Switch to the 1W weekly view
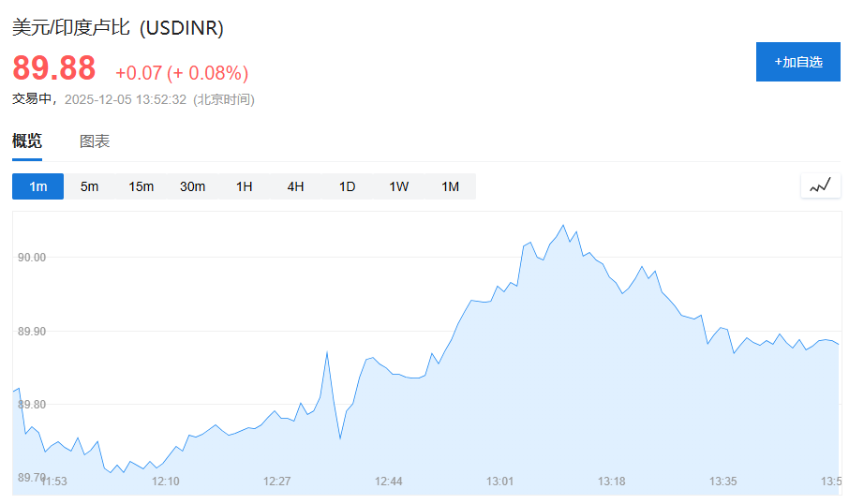Image resolution: width=849 pixels, height=504 pixels. click(x=398, y=186)
